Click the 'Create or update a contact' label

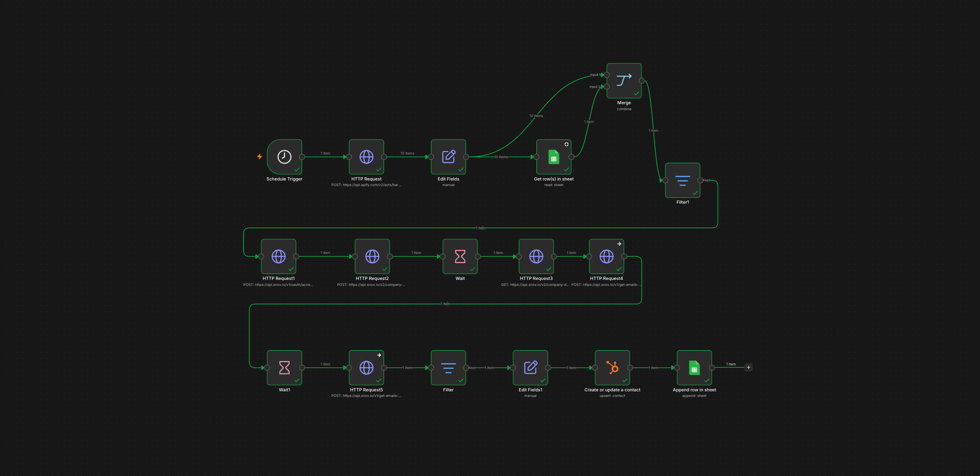[612, 390]
